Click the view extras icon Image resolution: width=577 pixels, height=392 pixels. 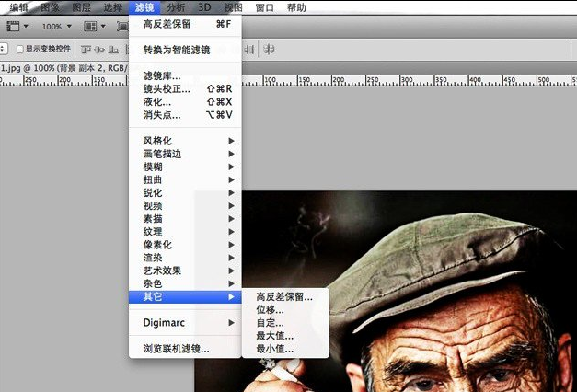pos(13,26)
